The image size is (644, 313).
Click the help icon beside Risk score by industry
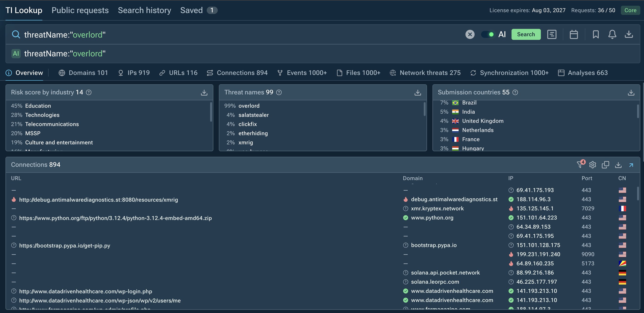89,93
